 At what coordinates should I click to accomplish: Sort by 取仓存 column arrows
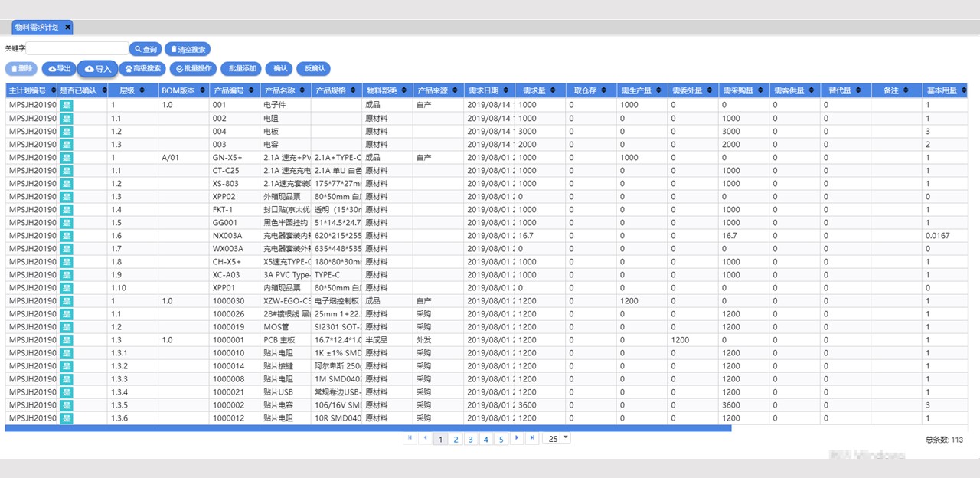point(605,90)
